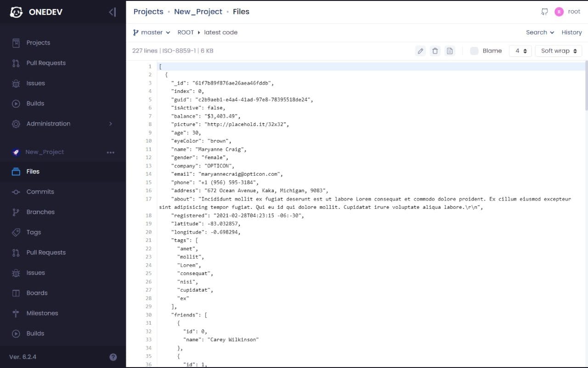Open the Boards section

[x=37, y=293]
